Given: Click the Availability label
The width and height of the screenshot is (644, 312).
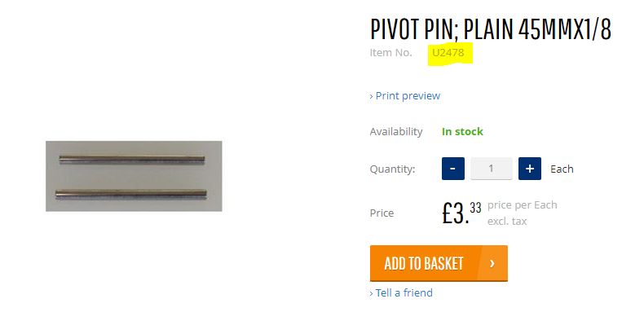Looking at the screenshot, I should coord(396,132).
